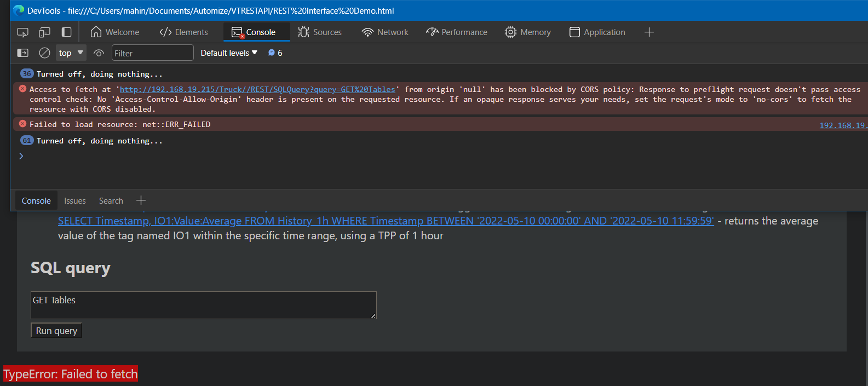Add a drawer tab with plus icon
This screenshot has width=868, height=386.
(141, 200)
